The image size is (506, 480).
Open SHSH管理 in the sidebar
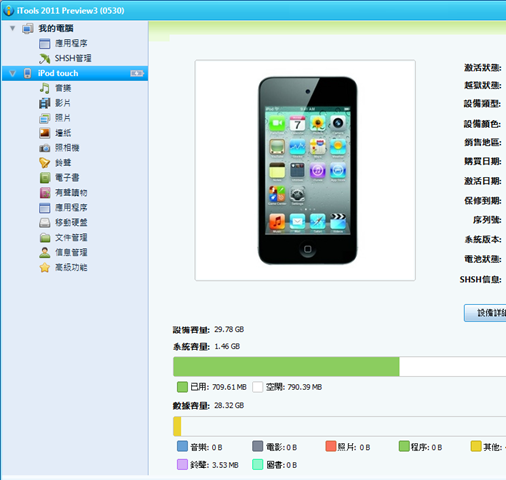pyautogui.click(x=65, y=58)
